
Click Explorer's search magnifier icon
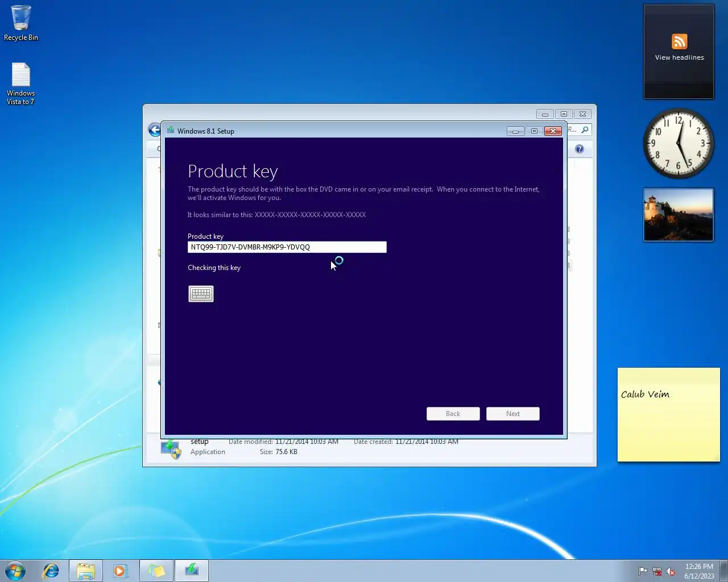(x=585, y=130)
